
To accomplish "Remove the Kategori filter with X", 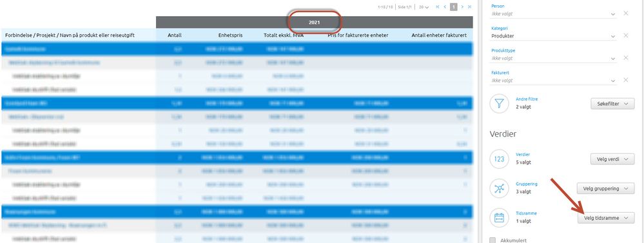I will [x=625, y=35].
